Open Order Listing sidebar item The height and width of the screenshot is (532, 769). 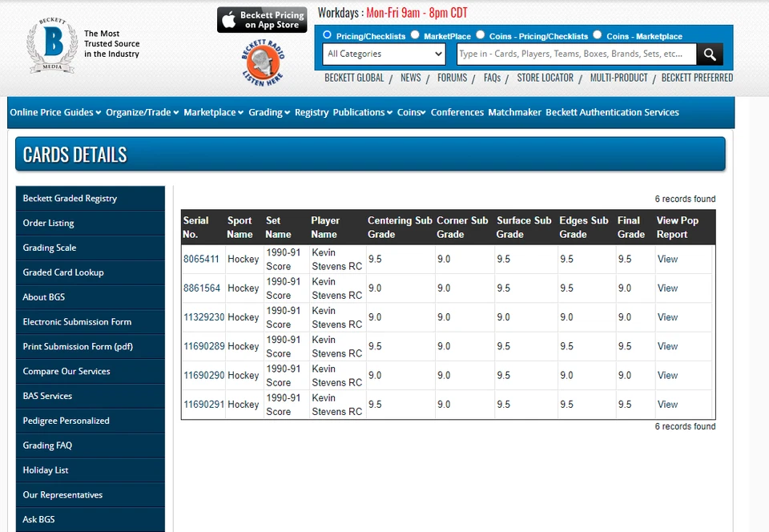[x=91, y=223]
